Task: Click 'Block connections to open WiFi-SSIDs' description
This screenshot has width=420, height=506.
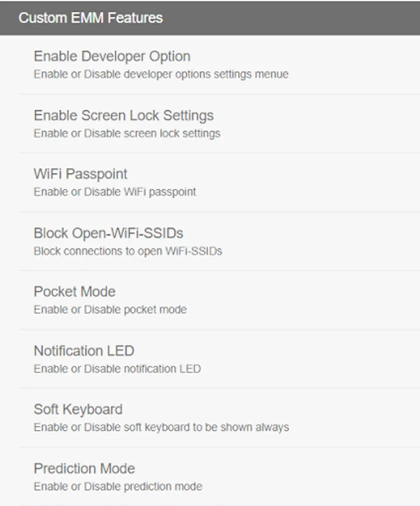Action: 128,251
